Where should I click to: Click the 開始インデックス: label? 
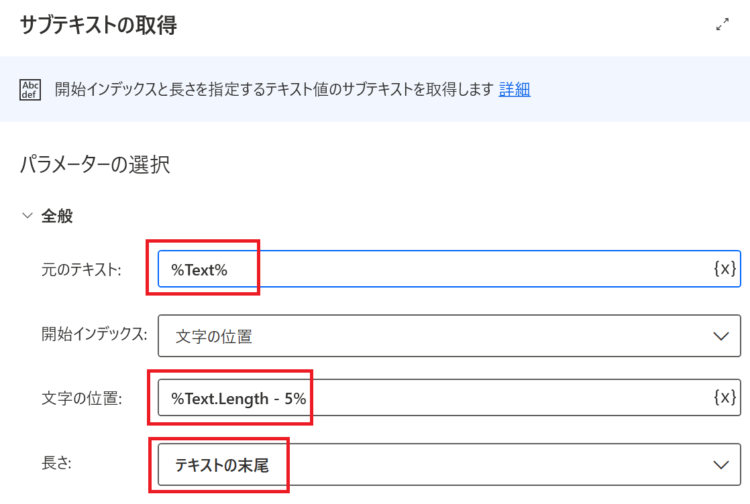[94, 334]
